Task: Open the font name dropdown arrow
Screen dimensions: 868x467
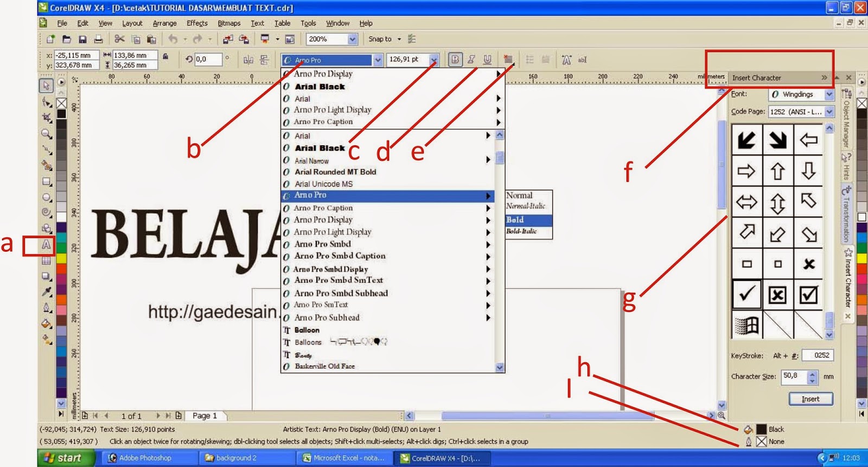Action: click(x=378, y=60)
